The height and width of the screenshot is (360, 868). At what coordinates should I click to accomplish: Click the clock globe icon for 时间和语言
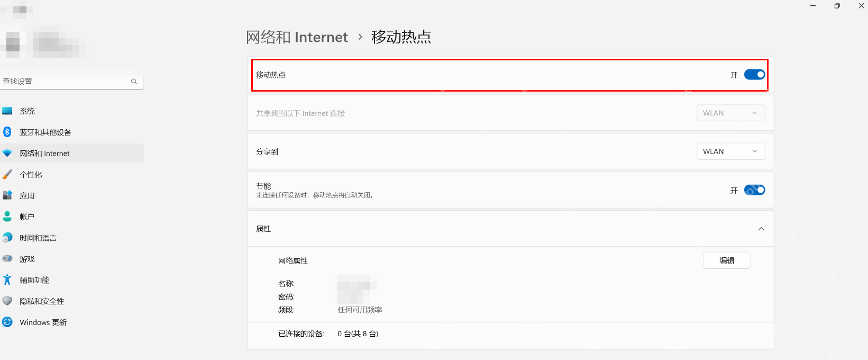coord(7,238)
